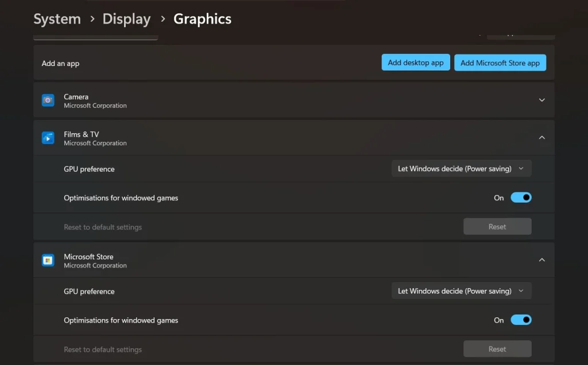Collapse the Films & TV settings section

(x=541, y=138)
